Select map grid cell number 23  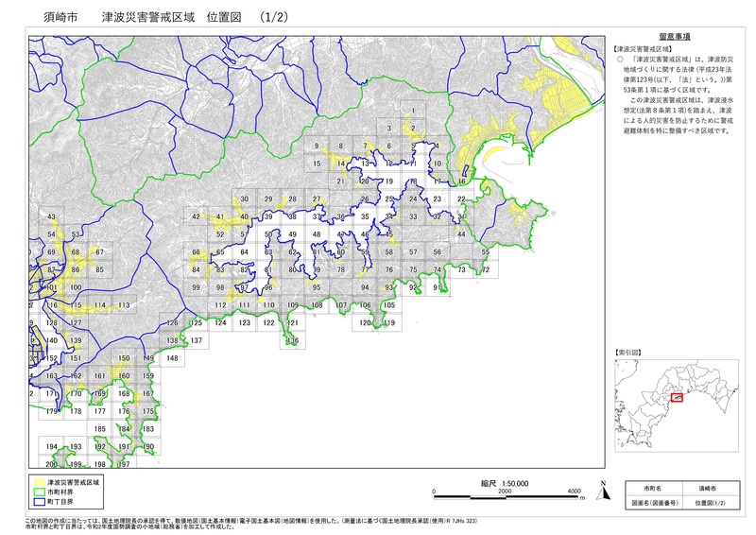pyautogui.click(x=438, y=199)
